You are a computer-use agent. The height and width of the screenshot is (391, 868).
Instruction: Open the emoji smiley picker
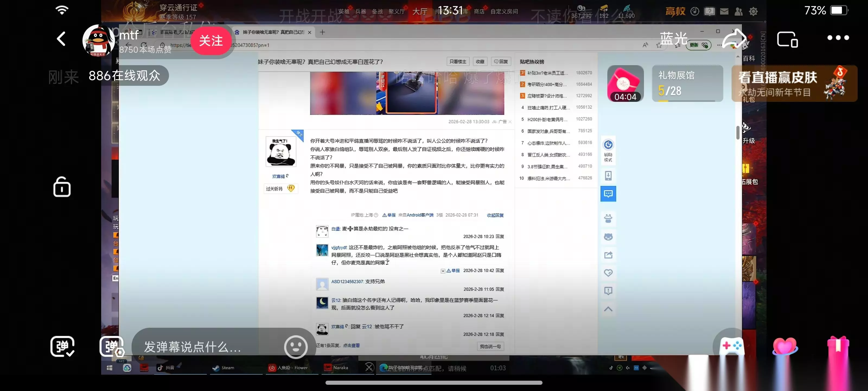[295, 347]
